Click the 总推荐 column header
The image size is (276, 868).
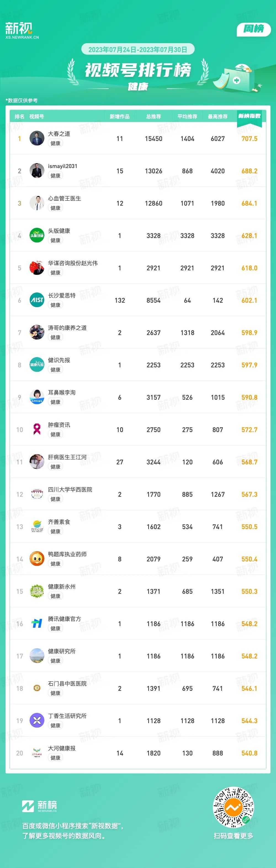coord(153,117)
